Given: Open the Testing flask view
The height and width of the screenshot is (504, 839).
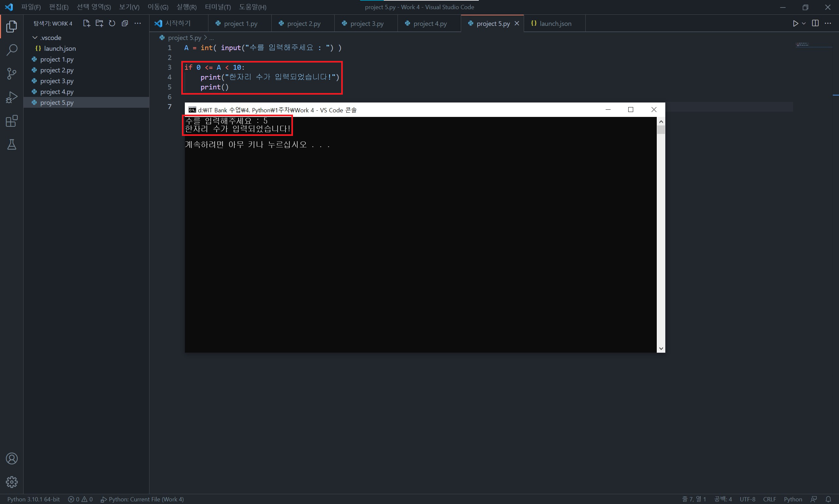Looking at the screenshot, I should (11, 145).
